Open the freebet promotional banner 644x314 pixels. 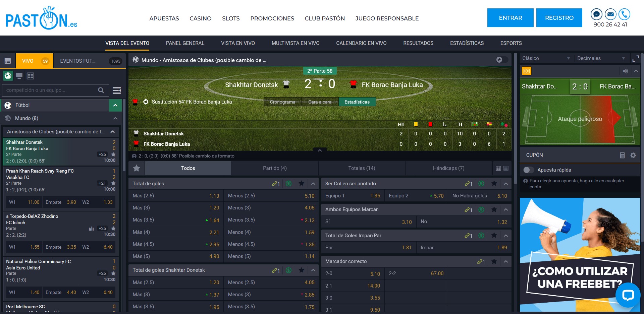[x=580, y=255]
